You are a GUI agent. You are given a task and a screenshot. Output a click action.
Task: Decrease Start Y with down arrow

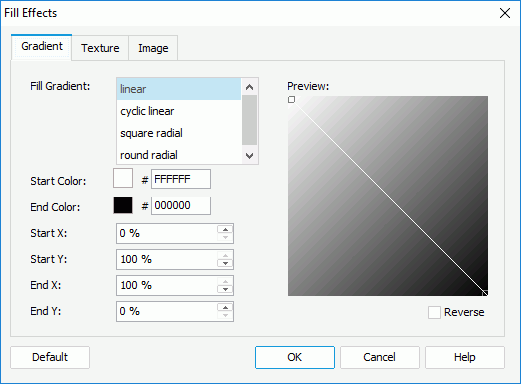[225, 263]
